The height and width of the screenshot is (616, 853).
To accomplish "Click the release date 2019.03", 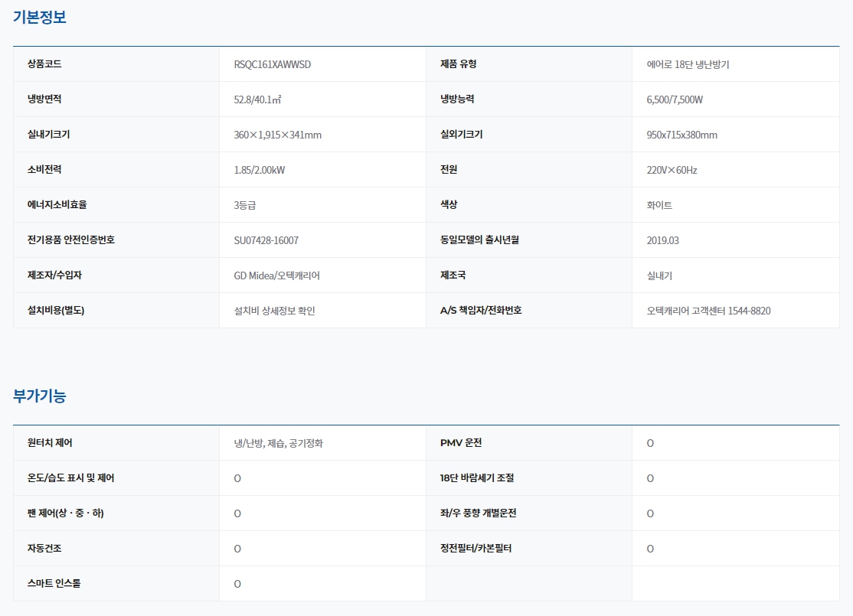I will click(x=662, y=240).
